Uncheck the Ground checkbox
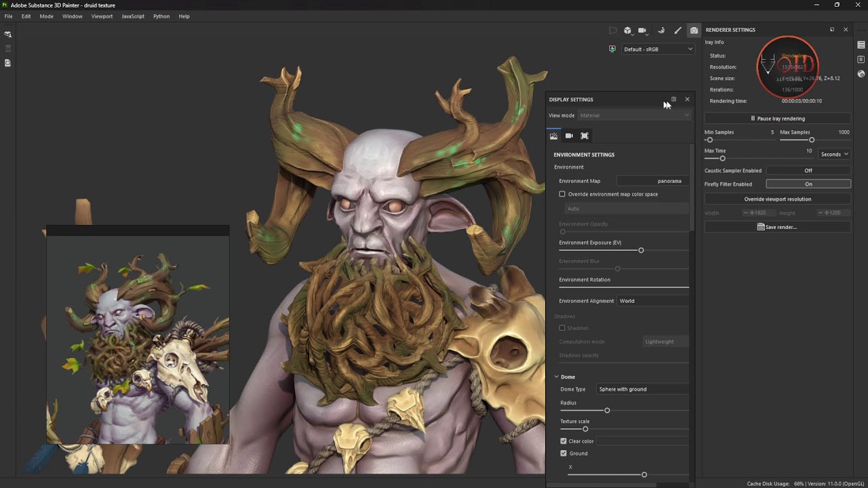The height and width of the screenshot is (488, 868). point(564,453)
